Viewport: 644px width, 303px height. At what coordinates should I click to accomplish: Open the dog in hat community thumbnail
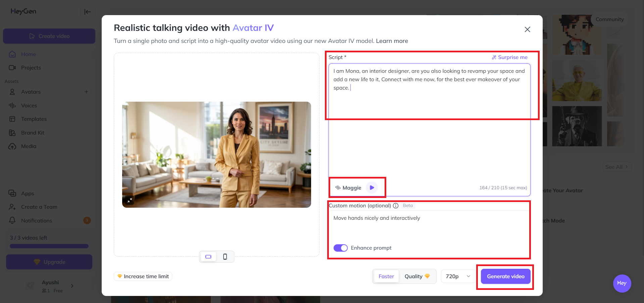(x=577, y=126)
